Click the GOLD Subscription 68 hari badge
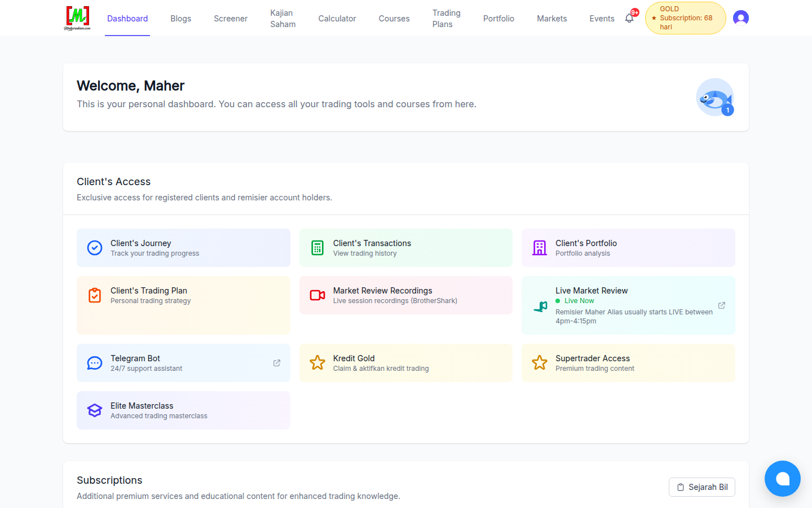Viewport: 812px width, 508px height. pos(685,18)
